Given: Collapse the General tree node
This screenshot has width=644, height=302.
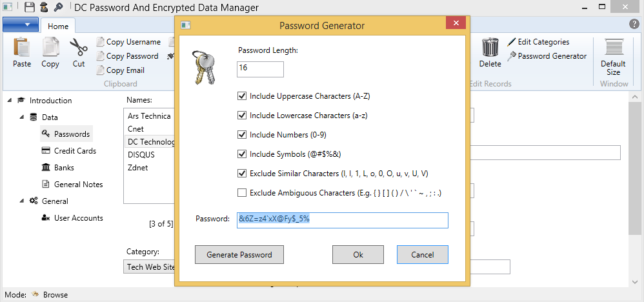Looking at the screenshot, I should [x=21, y=201].
